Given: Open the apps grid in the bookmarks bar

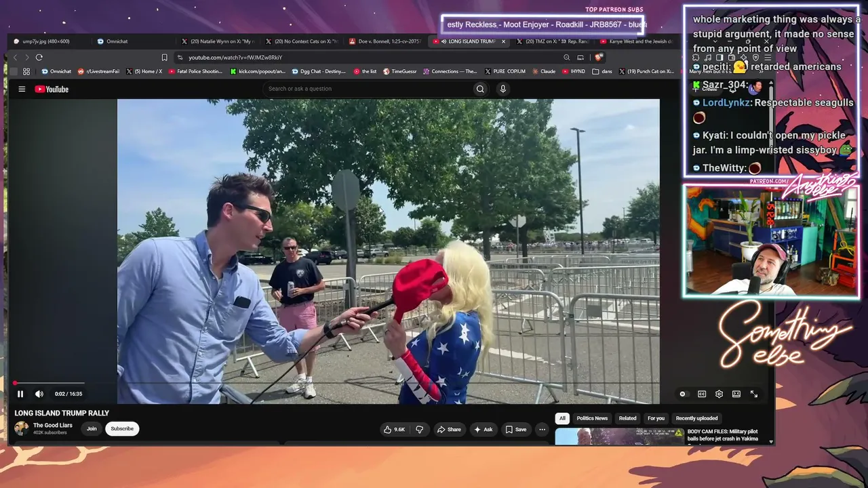Looking at the screenshot, I should [26, 71].
